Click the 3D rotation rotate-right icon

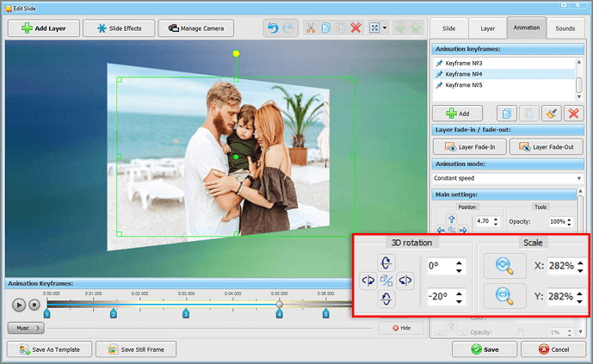pyautogui.click(x=405, y=281)
